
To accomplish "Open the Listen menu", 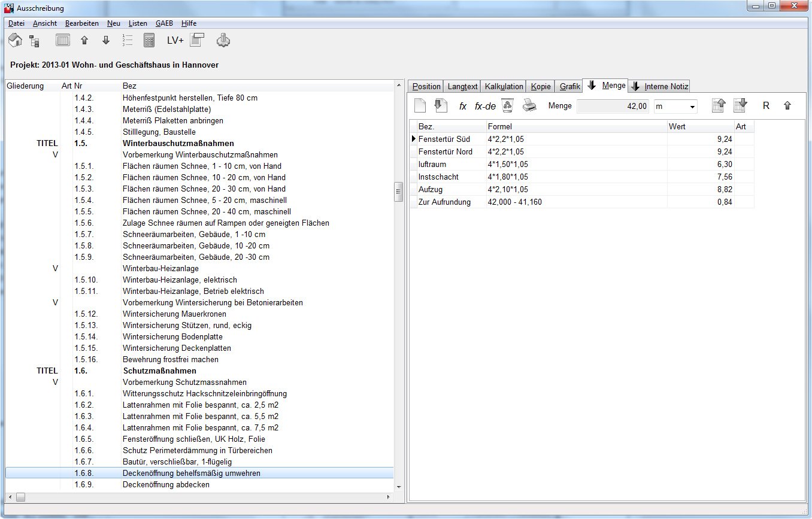I will pyautogui.click(x=138, y=23).
